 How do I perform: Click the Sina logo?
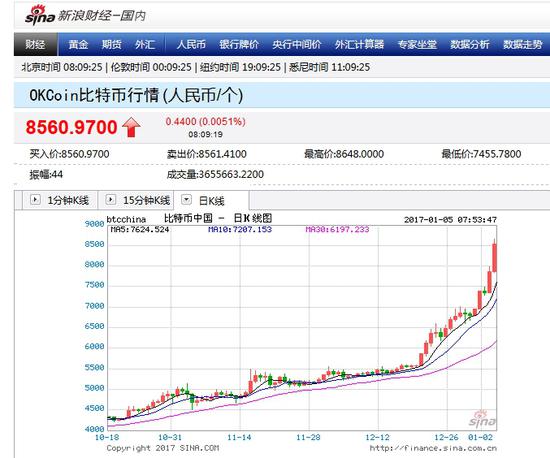pyautogui.click(x=40, y=16)
